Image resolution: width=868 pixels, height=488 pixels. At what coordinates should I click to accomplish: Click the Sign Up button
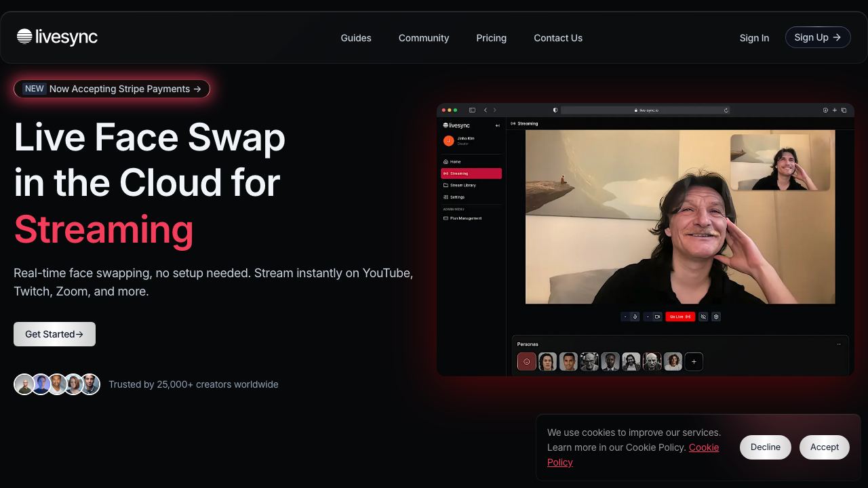click(x=818, y=37)
